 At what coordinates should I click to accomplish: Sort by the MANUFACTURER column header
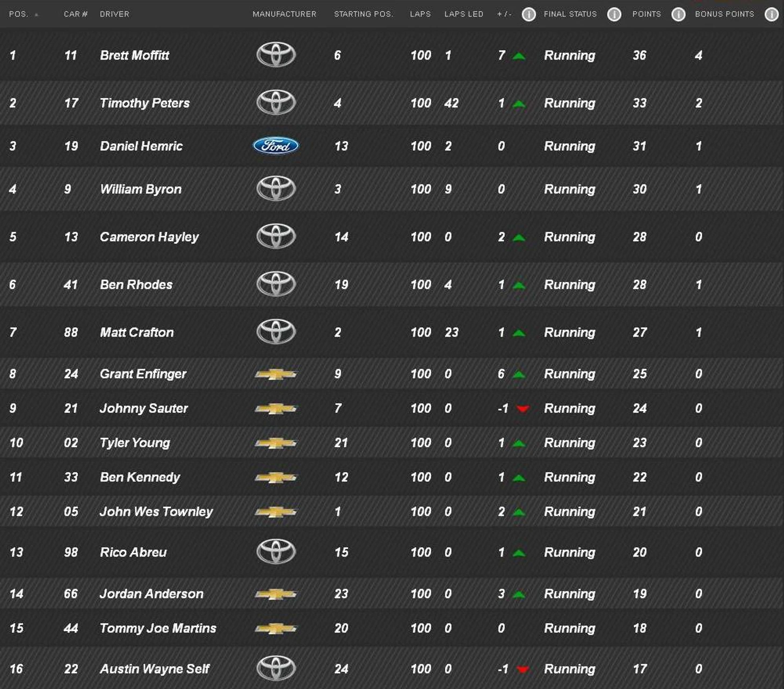point(285,14)
